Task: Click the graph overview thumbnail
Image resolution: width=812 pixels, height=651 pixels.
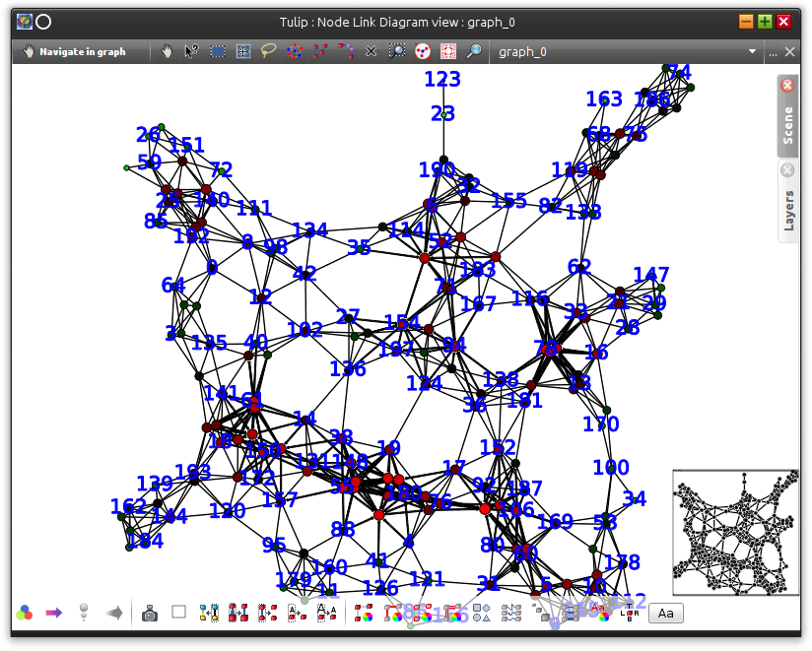Action: [734, 532]
